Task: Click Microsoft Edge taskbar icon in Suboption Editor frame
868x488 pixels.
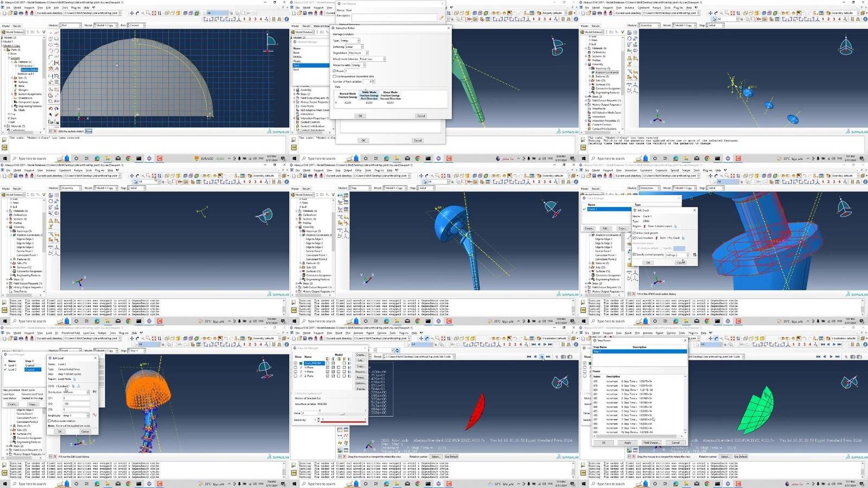Action: coord(386,159)
